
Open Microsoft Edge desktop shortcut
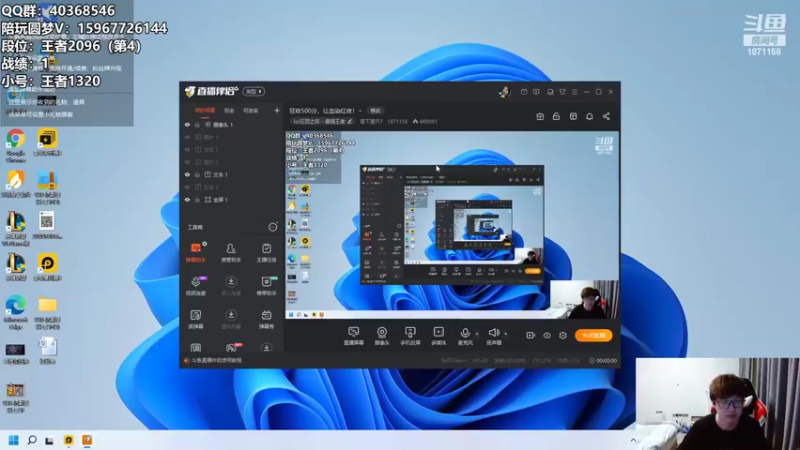(x=16, y=312)
